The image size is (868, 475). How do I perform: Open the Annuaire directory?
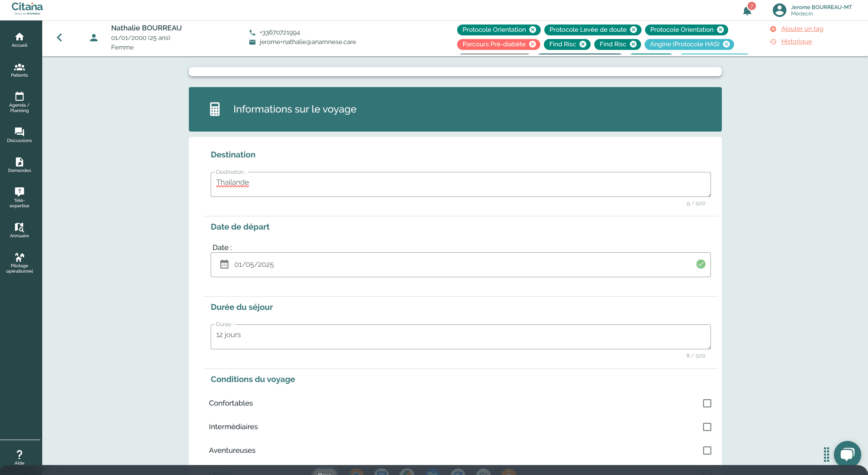(20, 230)
